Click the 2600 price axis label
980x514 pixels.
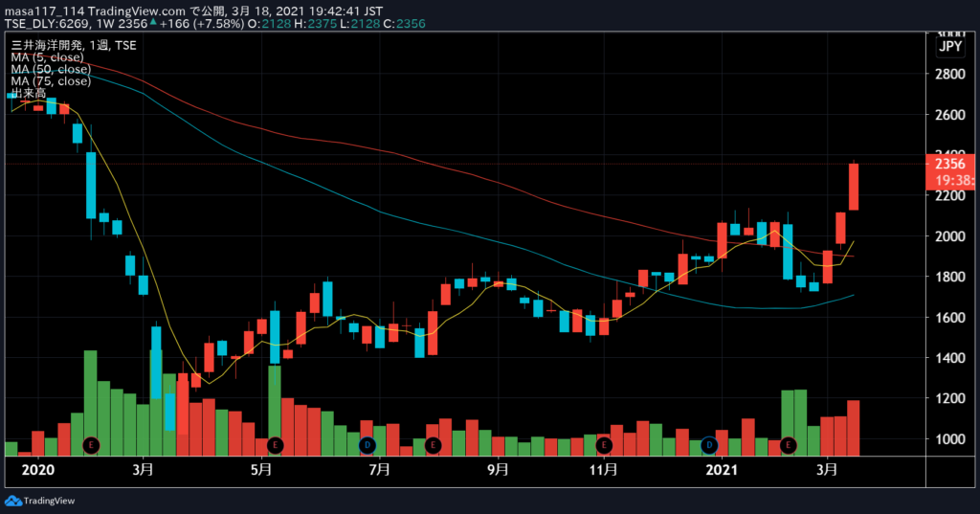[950, 115]
